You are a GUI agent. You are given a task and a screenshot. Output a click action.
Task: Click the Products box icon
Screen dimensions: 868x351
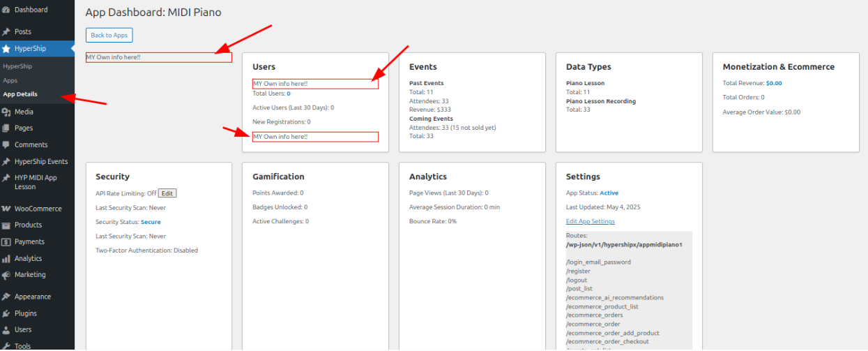(6, 225)
